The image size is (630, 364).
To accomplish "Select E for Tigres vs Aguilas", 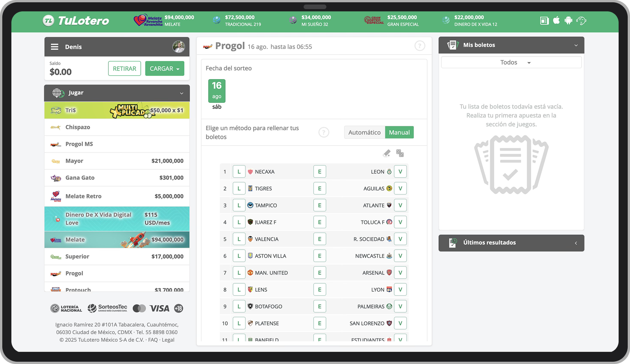I will (320, 188).
